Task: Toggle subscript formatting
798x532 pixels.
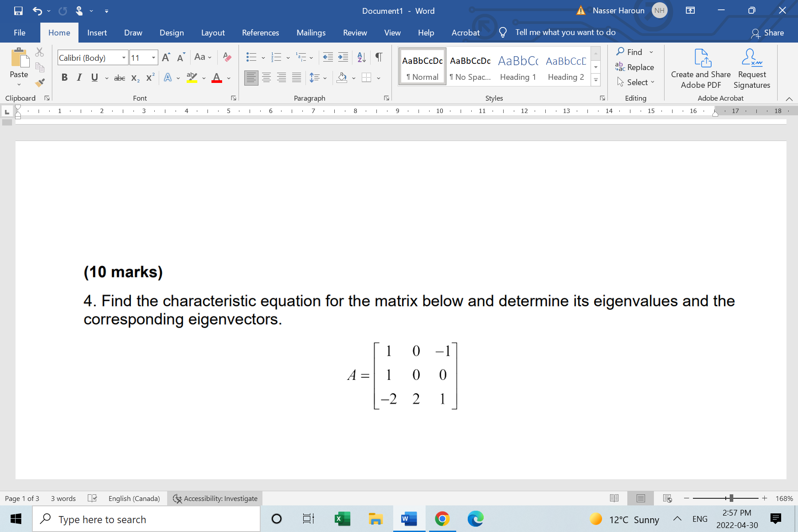Action: click(134, 78)
